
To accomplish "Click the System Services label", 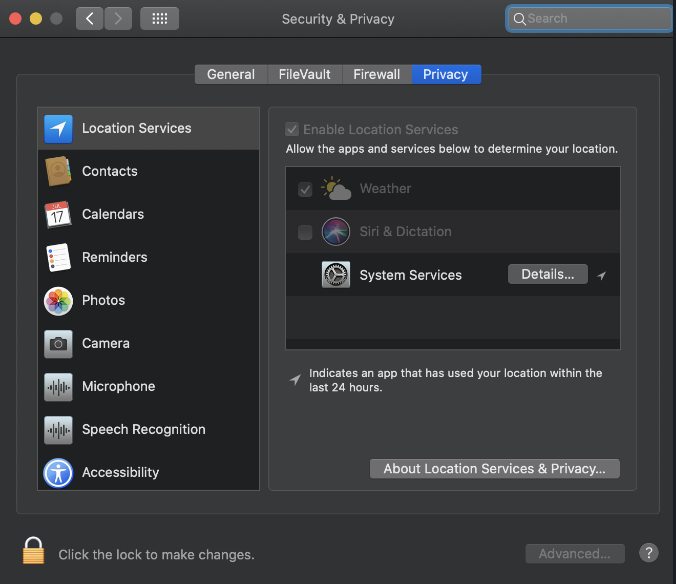I will pos(410,275).
